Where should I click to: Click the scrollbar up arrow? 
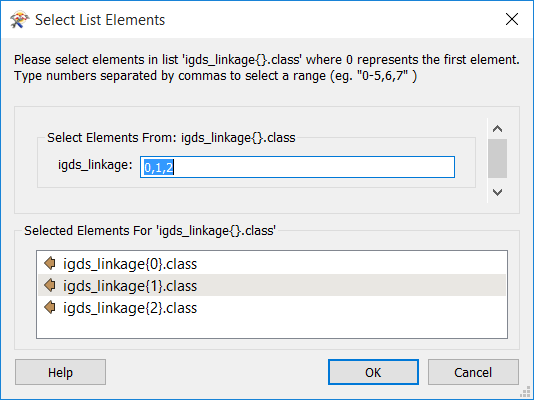click(498, 129)
